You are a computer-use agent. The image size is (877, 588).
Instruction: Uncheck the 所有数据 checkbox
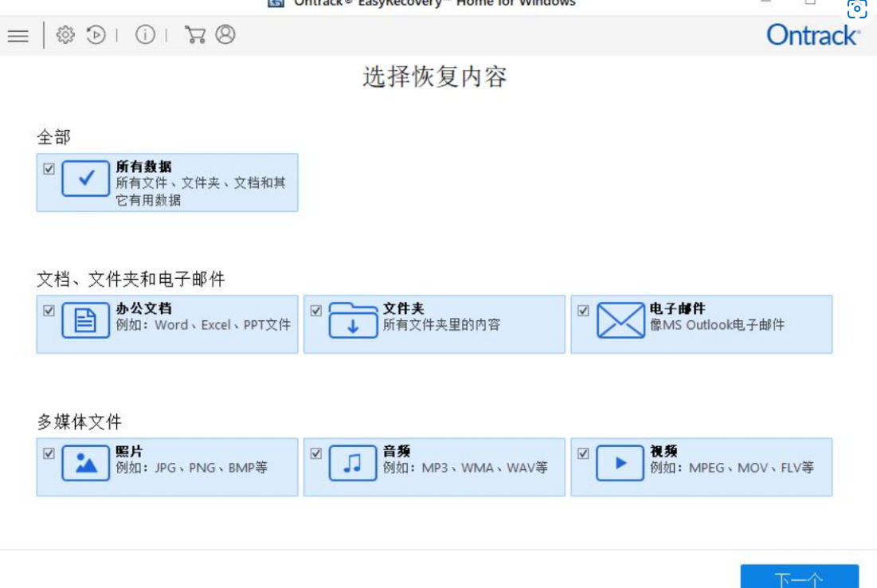click(49, 168)
